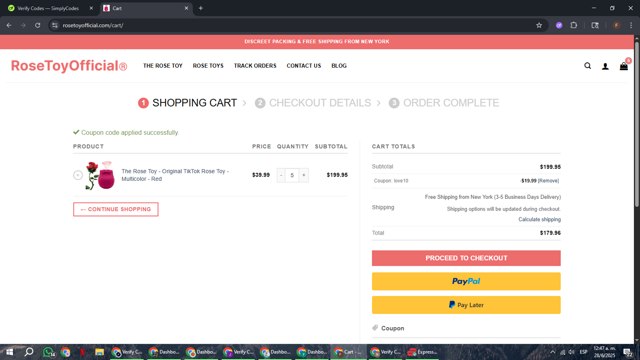640x360 pixels.
Task: Remove the Rose Toy item from cart
Action: (78, 175)
